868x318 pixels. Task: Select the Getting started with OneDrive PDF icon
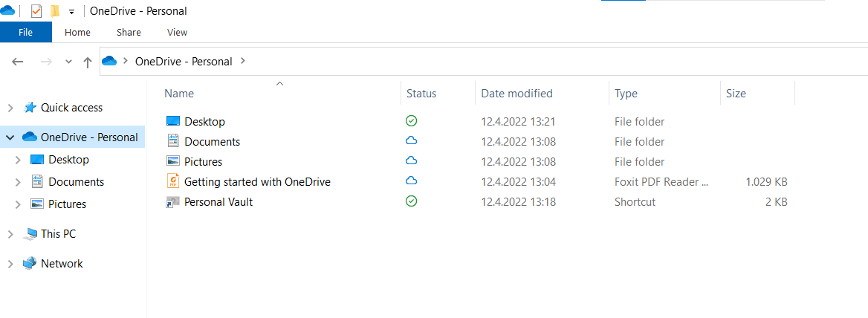[173, 181]
